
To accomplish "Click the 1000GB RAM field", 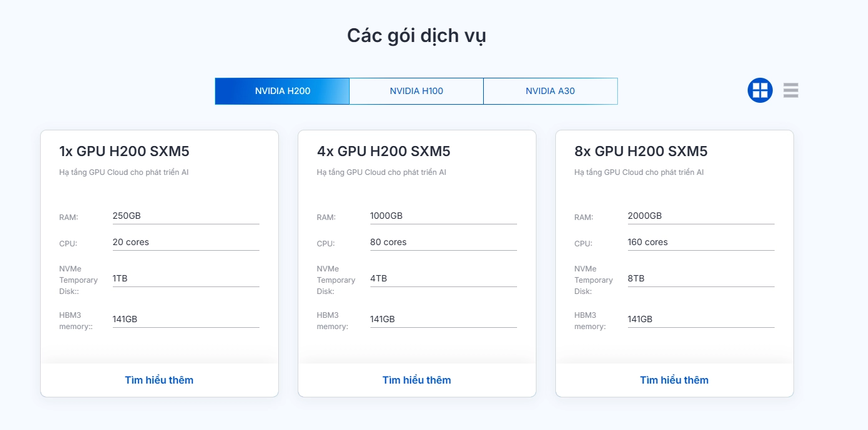I will coord(443,215).
